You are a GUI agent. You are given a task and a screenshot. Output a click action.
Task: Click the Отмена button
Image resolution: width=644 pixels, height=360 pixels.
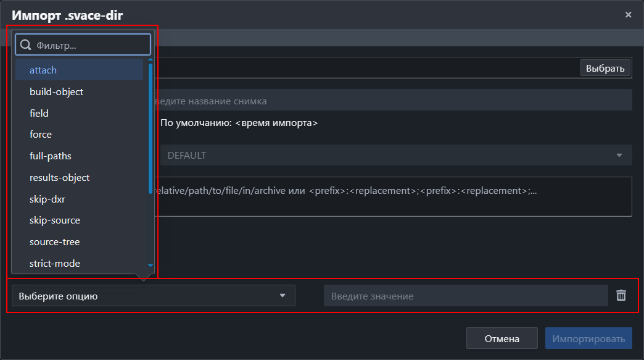tap(502, 338)
